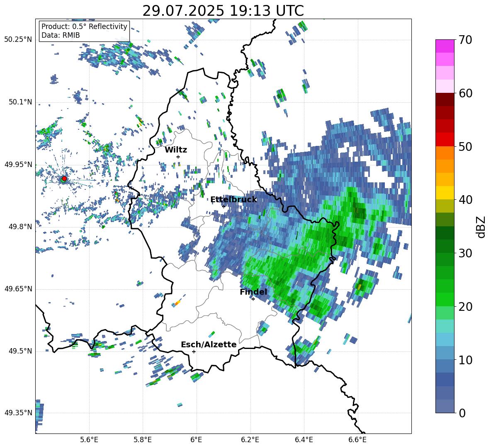Click the 49.5°N latitude label
The height and width of the screenshot is (448, 491).
20,351
